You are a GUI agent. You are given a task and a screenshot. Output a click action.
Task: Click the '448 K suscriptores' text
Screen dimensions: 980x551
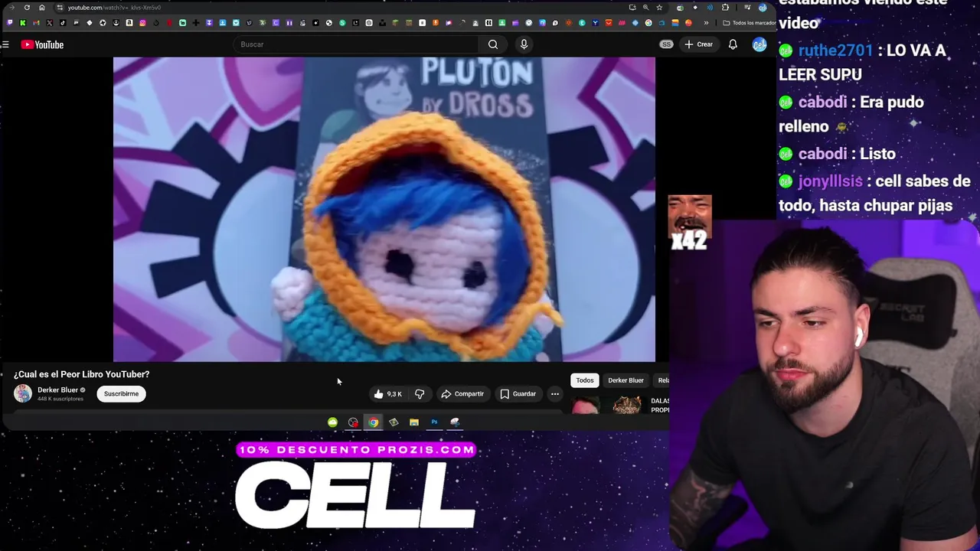60,399
